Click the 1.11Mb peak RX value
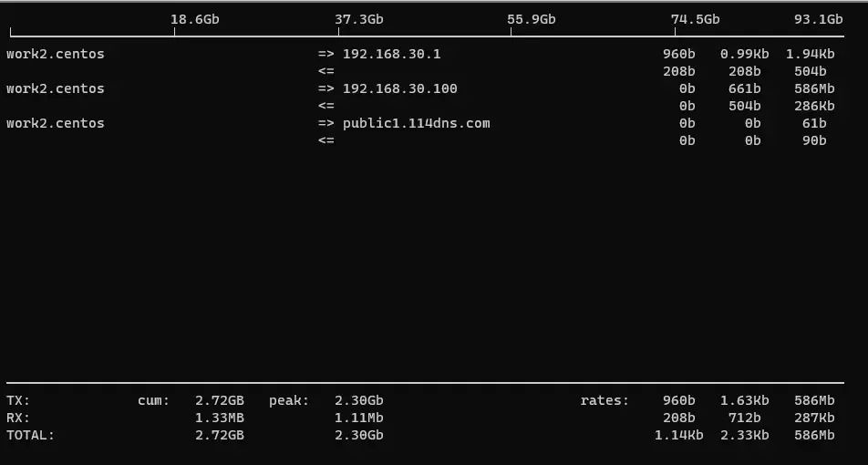Screen dimensions: 868x465 click(x=358, y=418)
